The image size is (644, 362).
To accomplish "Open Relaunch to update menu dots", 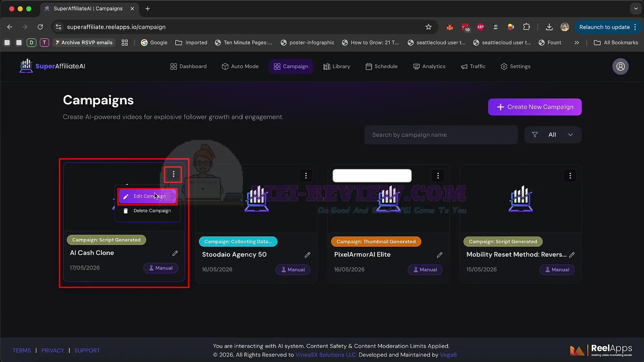I will point(635,27).
